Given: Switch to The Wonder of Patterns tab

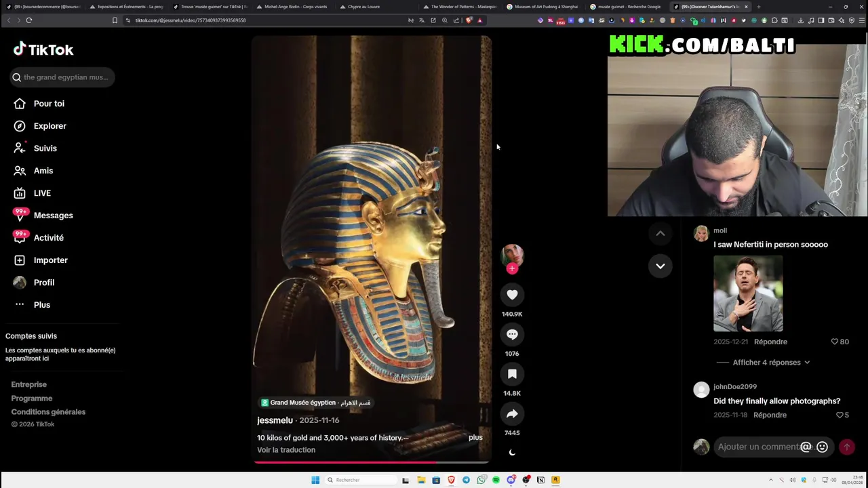Looking at the screenshot, I should 460,7.
